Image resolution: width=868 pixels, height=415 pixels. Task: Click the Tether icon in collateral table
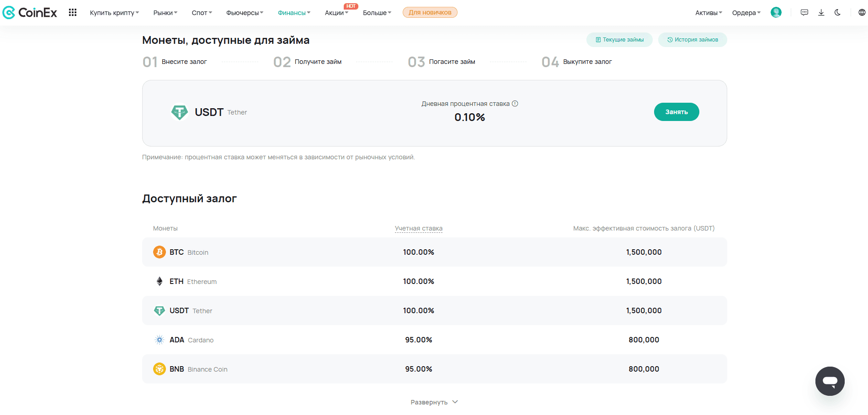point(159,310)
